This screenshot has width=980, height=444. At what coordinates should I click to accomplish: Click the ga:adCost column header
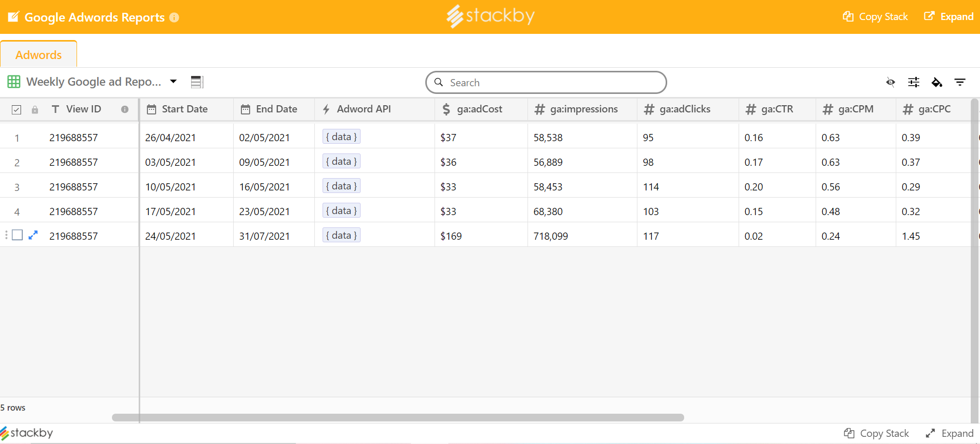click(x=481, y=109)
